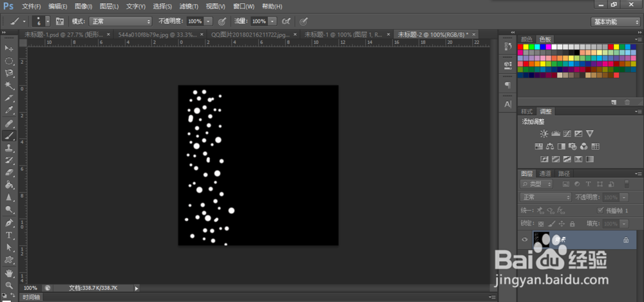Select the Healing Brush tool
Image resolution: width=644 pixels, height=302 pixels.
(x=9, y=123)
